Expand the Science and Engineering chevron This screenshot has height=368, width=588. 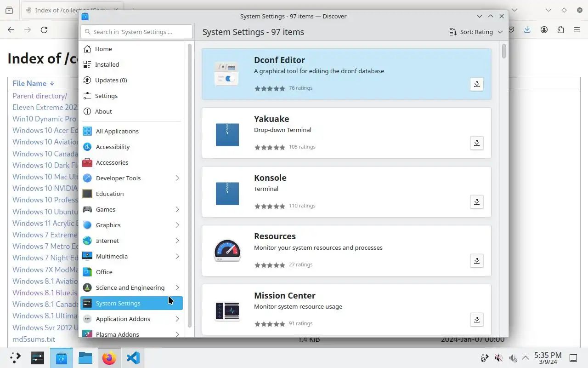tap(177, 287)
